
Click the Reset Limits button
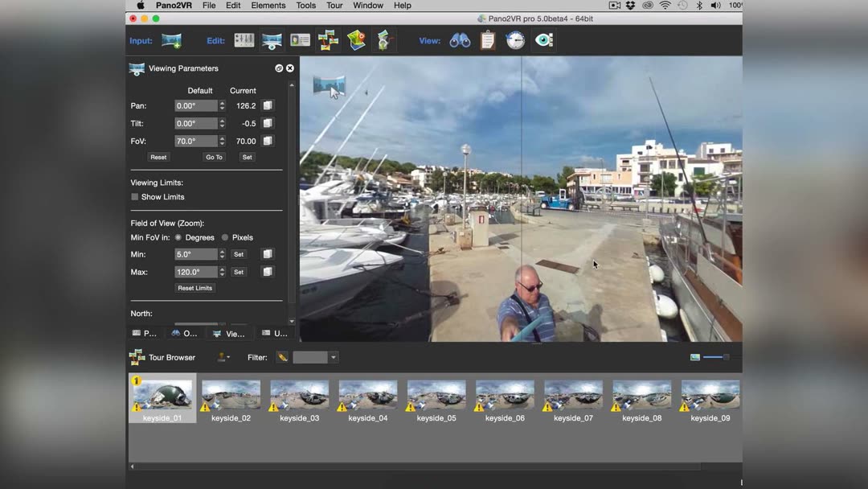point(195,288)
